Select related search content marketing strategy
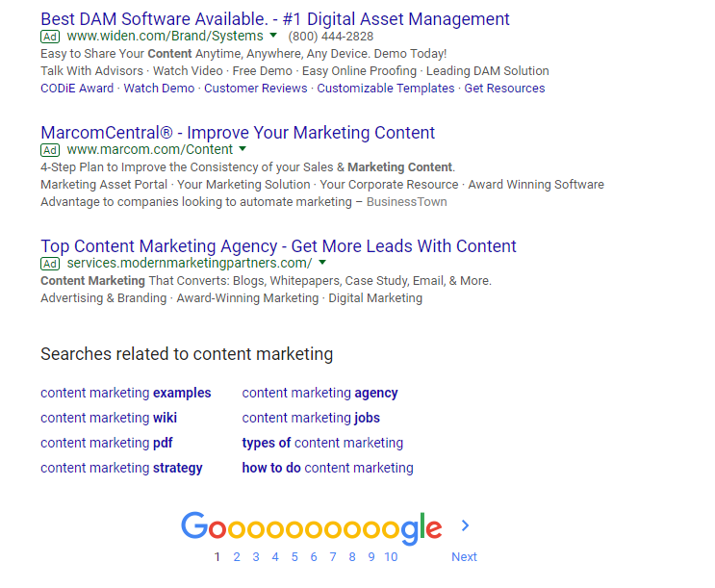Image resolution: width=715 pixels, height=588 pixels. [121, 468]
